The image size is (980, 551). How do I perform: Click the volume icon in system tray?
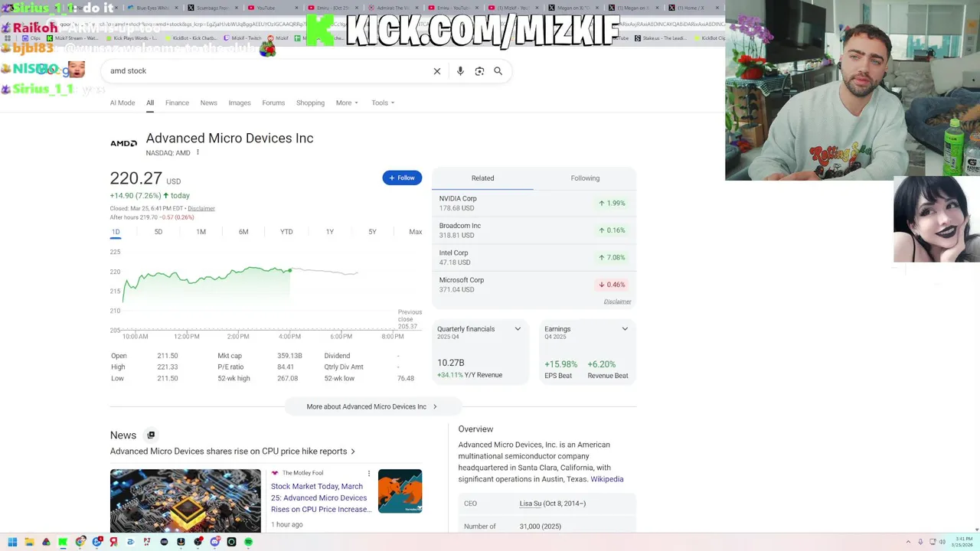(x=942, y=542)
